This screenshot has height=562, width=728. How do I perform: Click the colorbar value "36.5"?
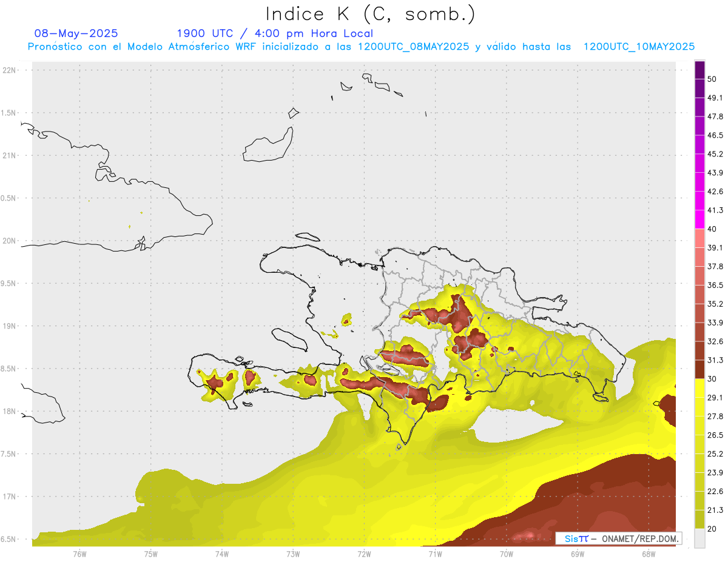[715, 286]
